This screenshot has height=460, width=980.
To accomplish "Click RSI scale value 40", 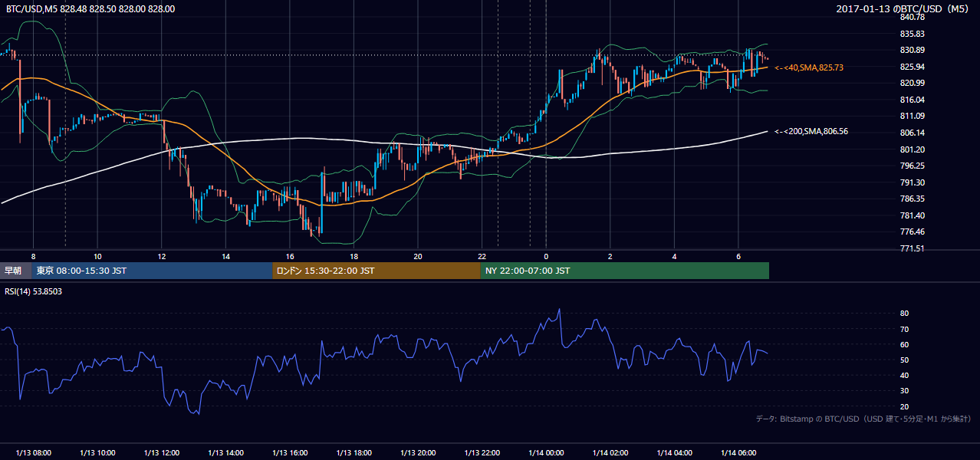I will click(x=904, y=375).
